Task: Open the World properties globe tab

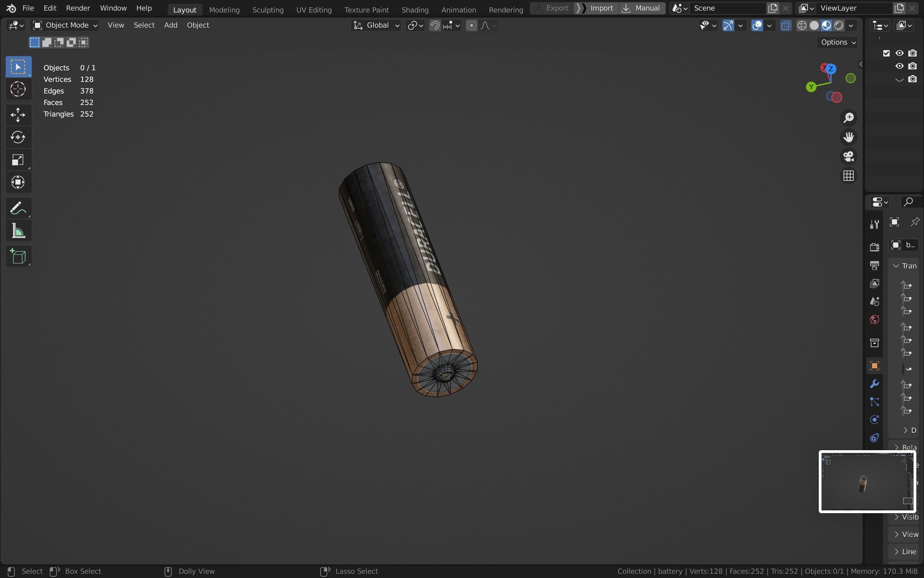Action: (x=874, y=320)
